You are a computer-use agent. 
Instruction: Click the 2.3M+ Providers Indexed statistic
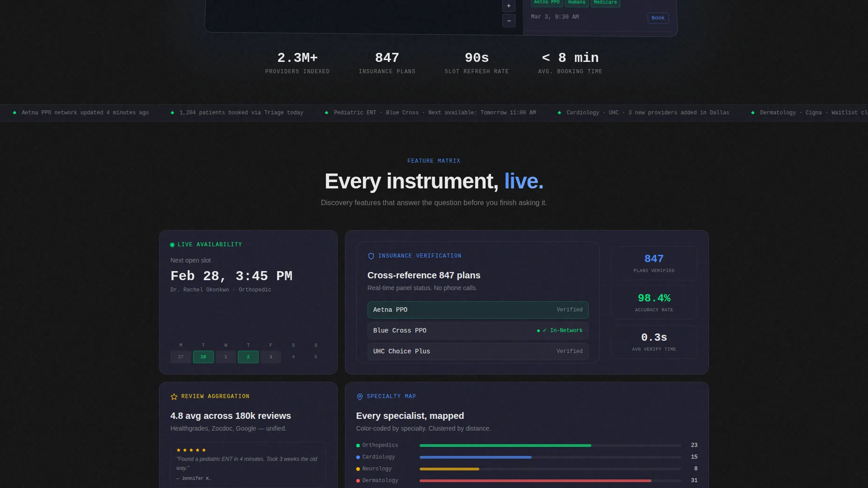(x=297, y=63)
